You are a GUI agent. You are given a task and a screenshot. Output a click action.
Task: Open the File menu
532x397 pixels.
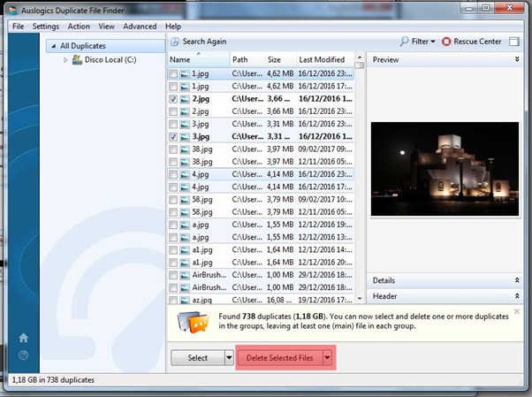pos(19,27)
